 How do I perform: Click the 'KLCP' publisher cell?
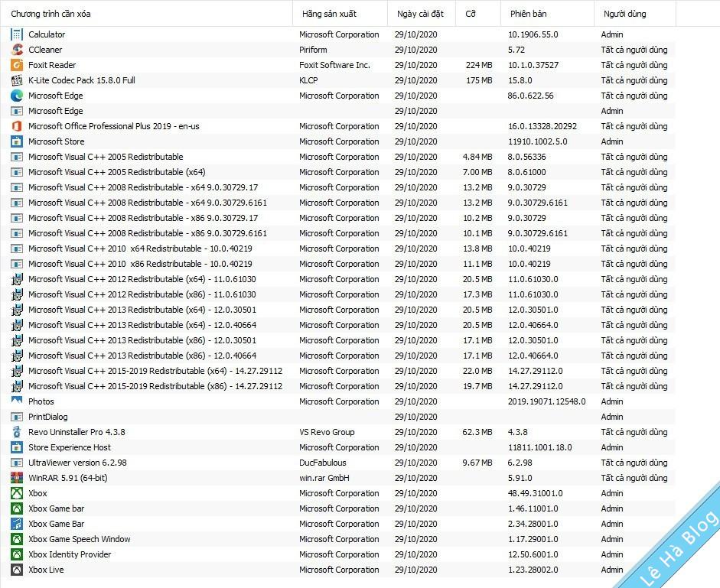[308, 80]
